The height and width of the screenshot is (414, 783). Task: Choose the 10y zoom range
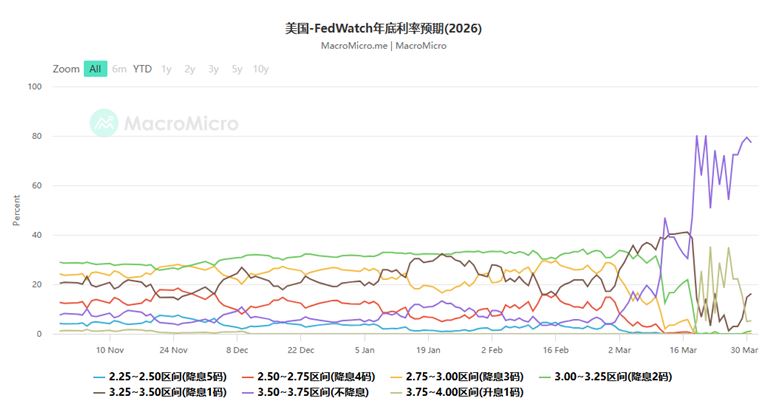261,69
